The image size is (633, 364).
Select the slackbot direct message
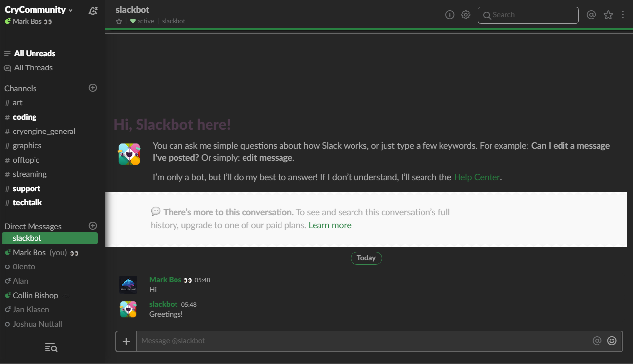coord(50,238)
